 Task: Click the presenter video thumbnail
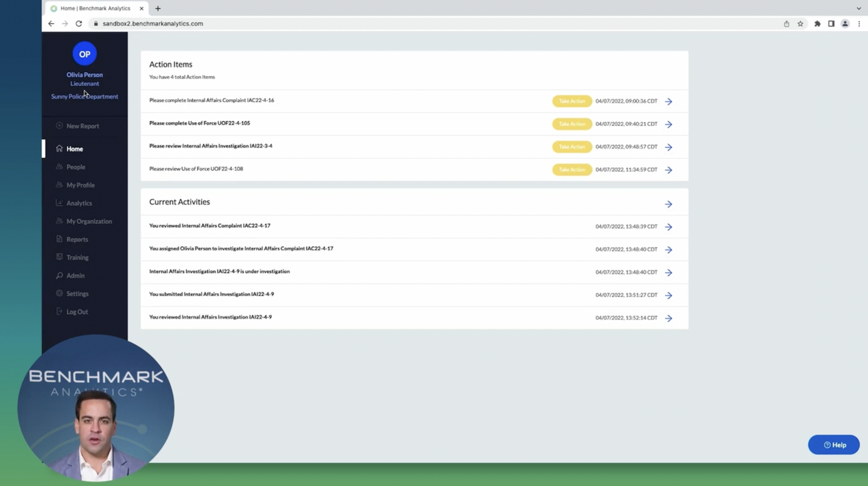(x=96, y=409)
